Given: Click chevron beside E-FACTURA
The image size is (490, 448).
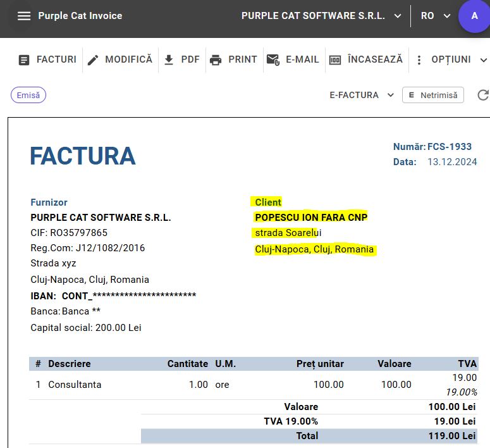Looking at the screenshot, I should tap(391, 95).
